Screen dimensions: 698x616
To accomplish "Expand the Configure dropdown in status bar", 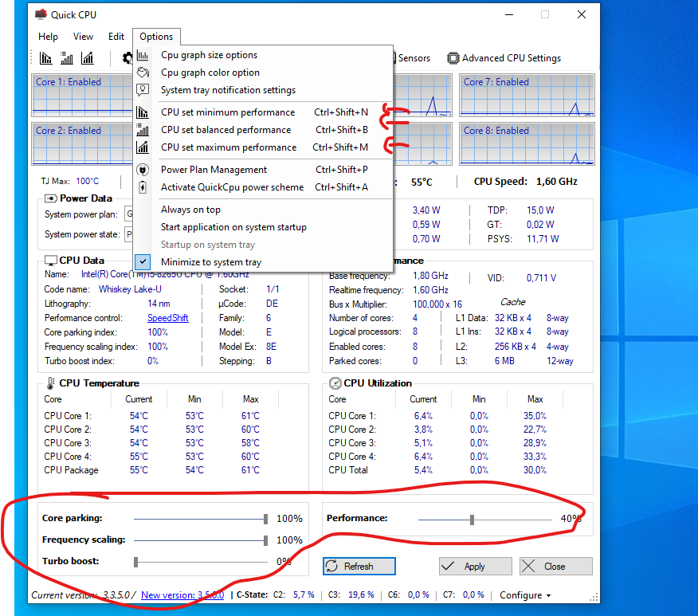I will click(525, 595).
